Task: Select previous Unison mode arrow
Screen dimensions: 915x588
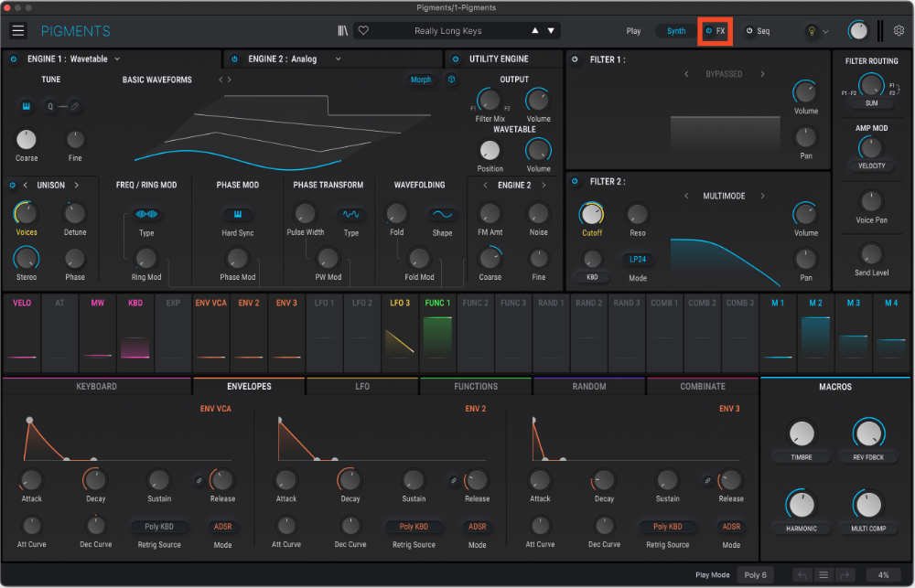Action: coord(25,185)
